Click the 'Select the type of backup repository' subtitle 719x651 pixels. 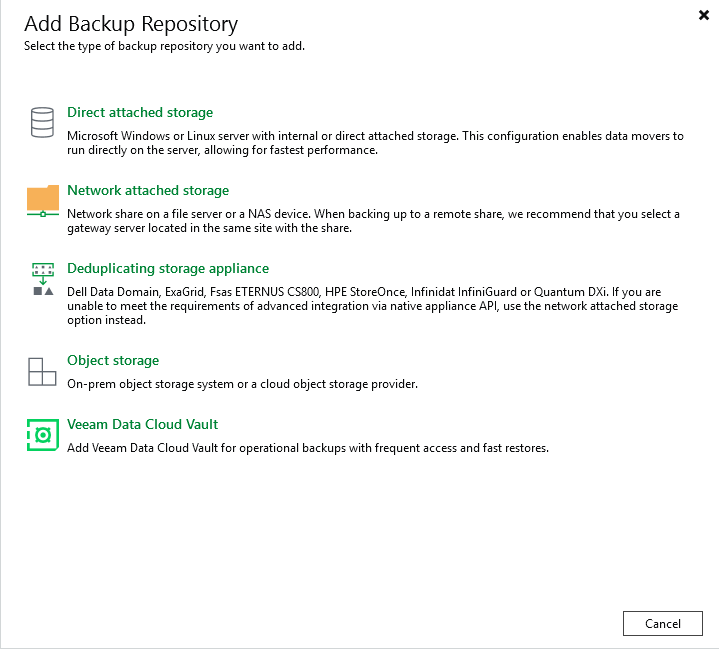click(164, 46)
